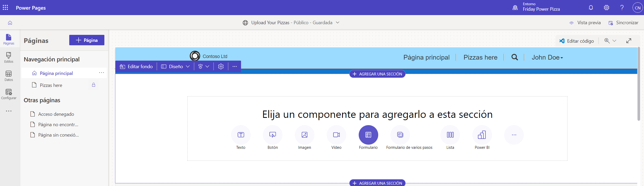Open Página principal page options ellipsis
The height and width of the screenshot is (186, 644).
[102, 73]
